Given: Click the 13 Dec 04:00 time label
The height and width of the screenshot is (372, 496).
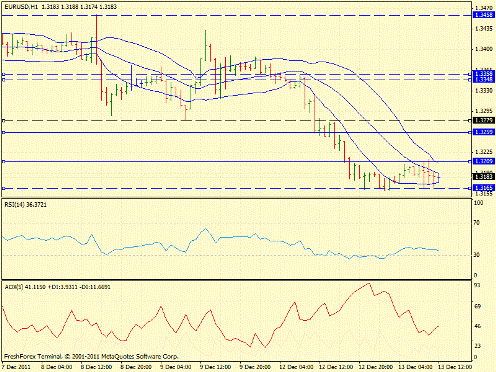Looking at the screenshot, I should tap(416, 367).
